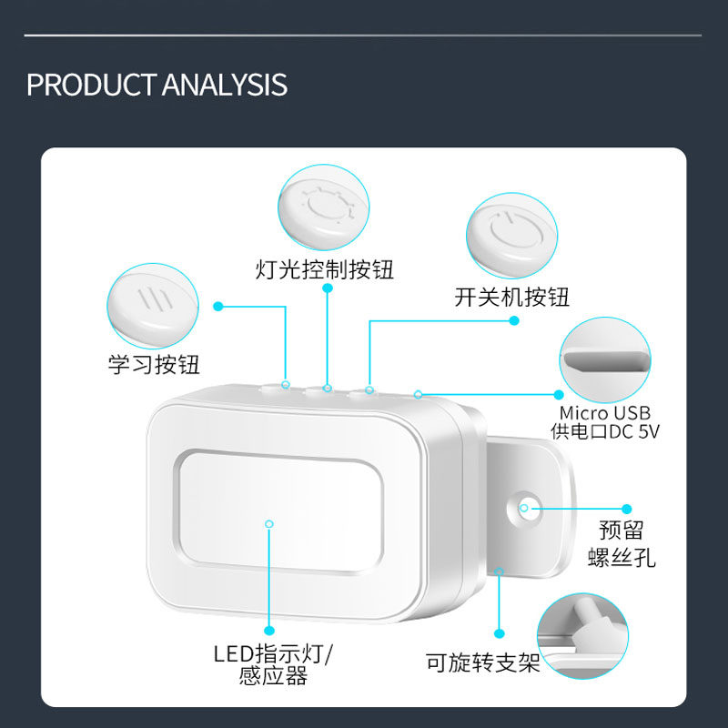Click the Micro USB 供电口DC 5V label
The image size is (728, 728).
click(x=604, y=422)
